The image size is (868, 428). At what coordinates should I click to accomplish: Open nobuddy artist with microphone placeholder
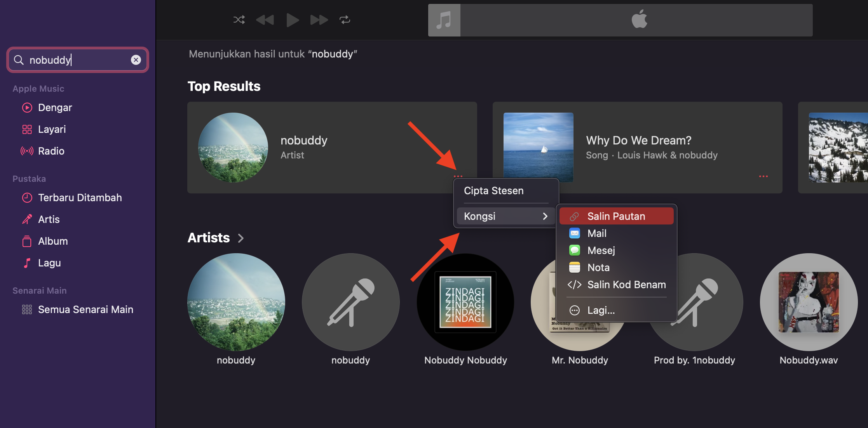(x=351, y=302)
